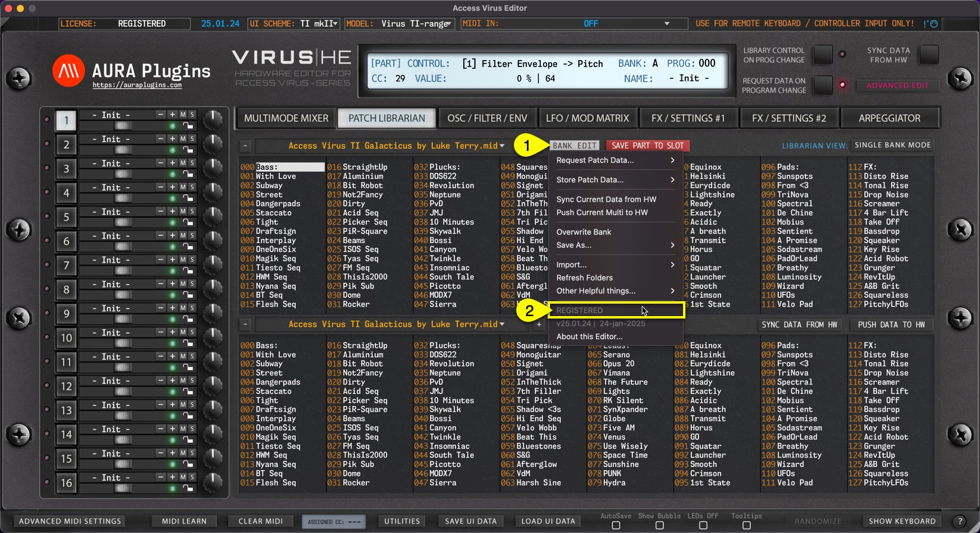
Task: Click the minus button on part 4
Action: point(160,187)
